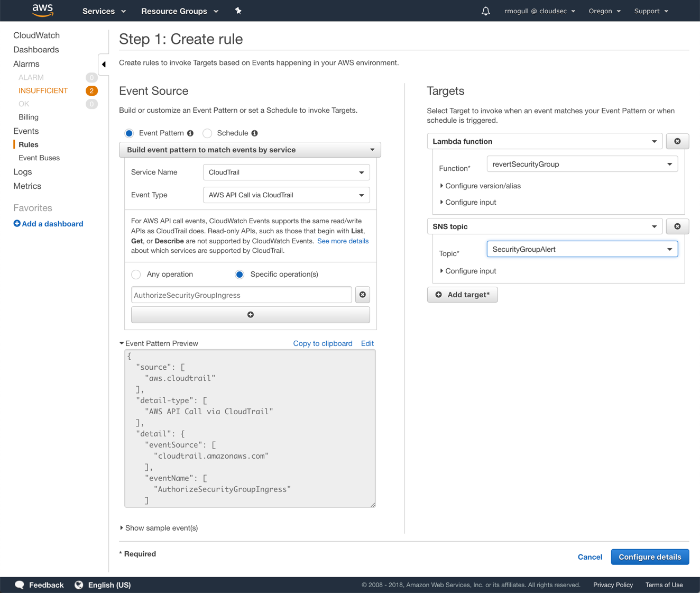Click the AWS logo
Image resolution: width=700 pixels, height=593 pixels.
coord(43,10)
